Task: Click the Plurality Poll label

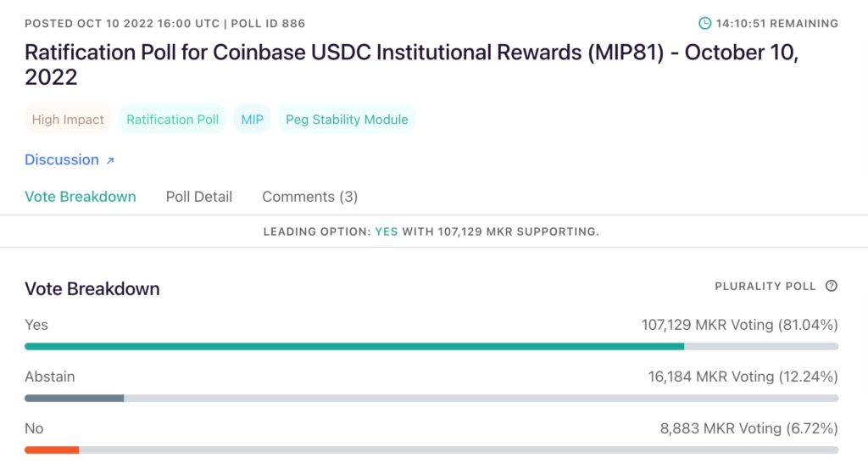Action: (x=765, y=287)
